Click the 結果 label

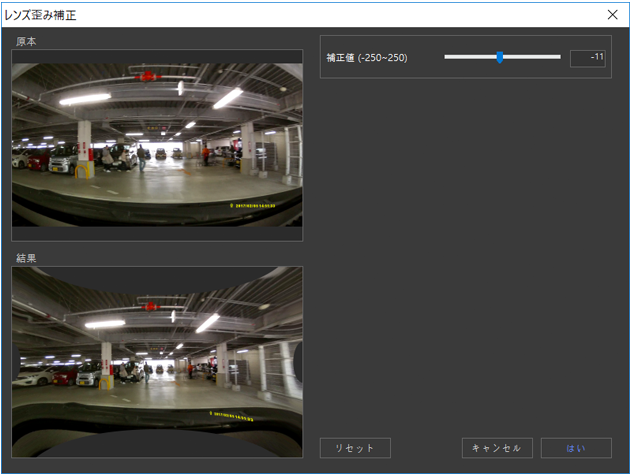point(28,258)
